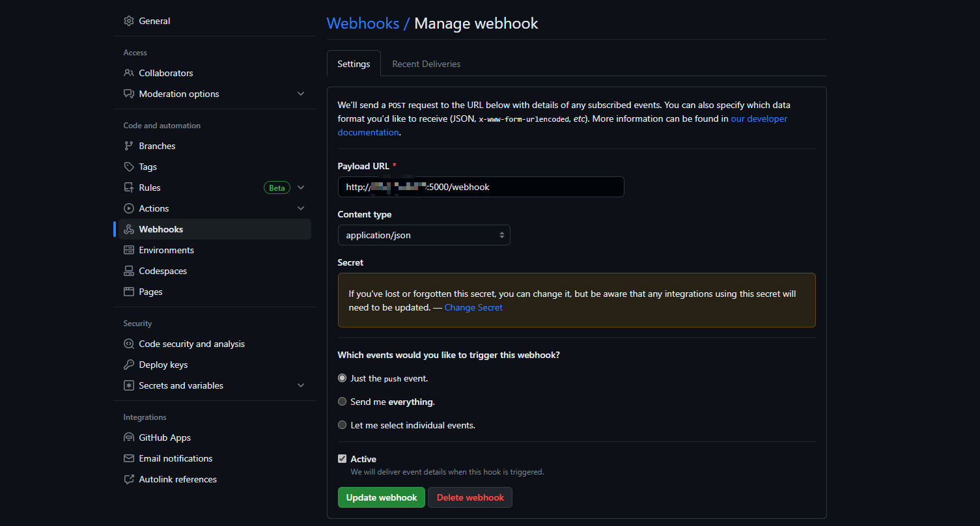Click the 'Manage webhook' heading text

point(476,23)
